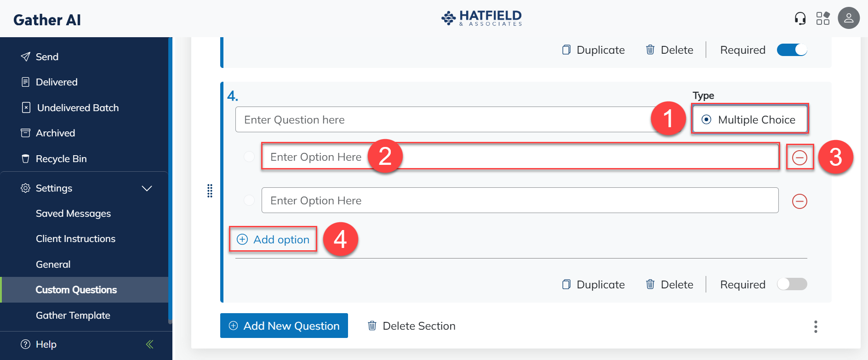
Task: Click the Delete Section button
Action: (411, 326)
